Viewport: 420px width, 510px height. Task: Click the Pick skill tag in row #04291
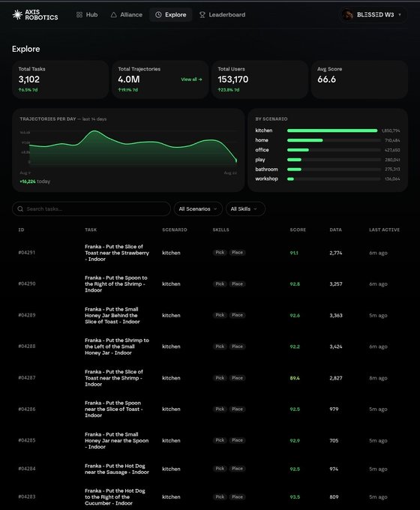pos(220,253)
